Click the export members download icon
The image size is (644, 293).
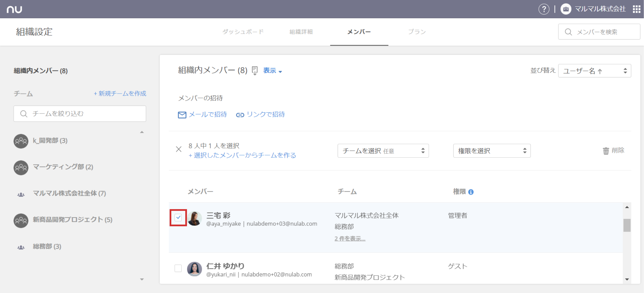click(255, 71)
